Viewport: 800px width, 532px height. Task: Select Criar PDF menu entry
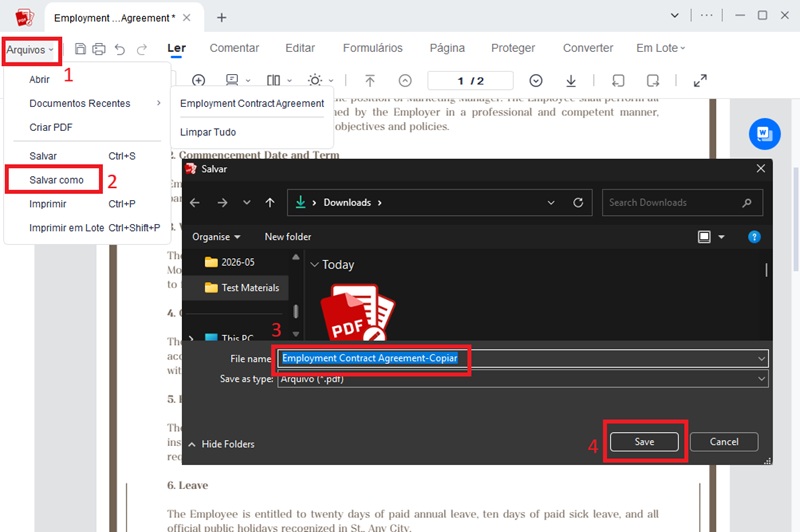51,128
